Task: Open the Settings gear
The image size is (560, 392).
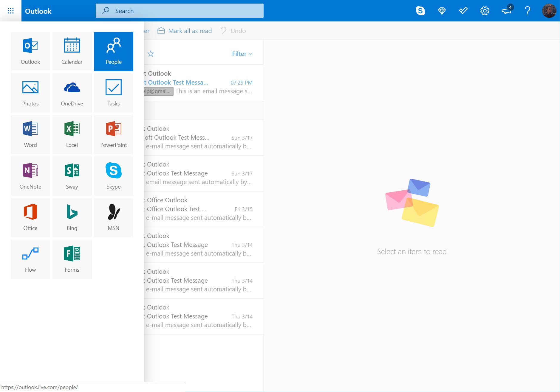Action: click(485, 11)
